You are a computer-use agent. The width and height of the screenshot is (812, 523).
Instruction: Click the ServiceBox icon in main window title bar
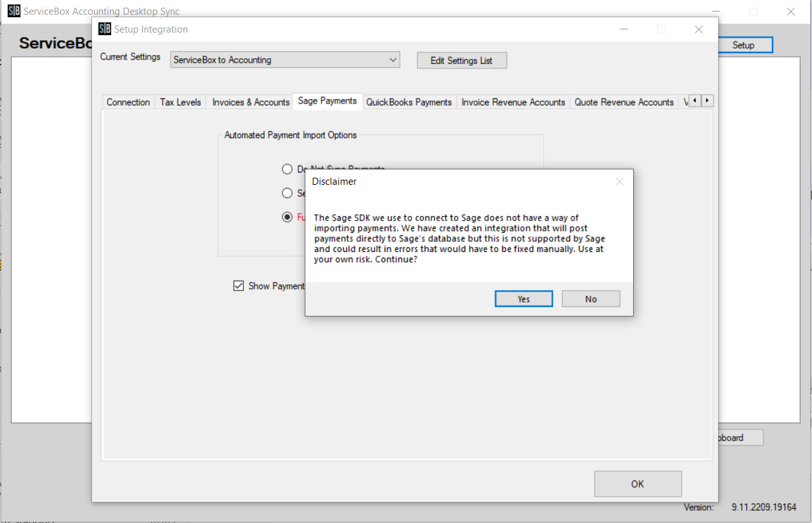(14, 12)
